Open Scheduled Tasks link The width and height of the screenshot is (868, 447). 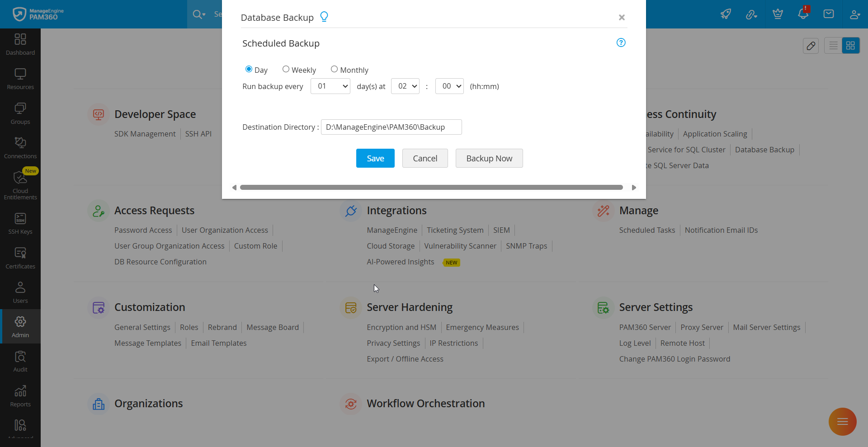[647, 230]
